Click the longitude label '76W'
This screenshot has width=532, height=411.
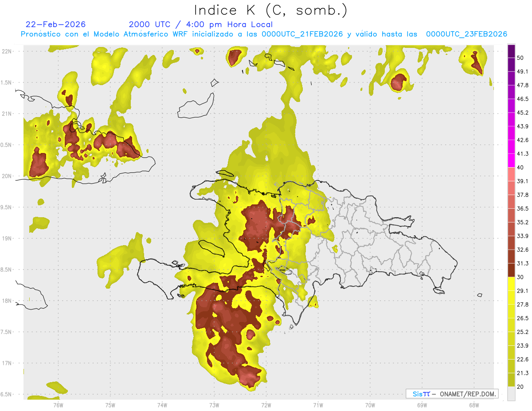(x=58, y=405)
